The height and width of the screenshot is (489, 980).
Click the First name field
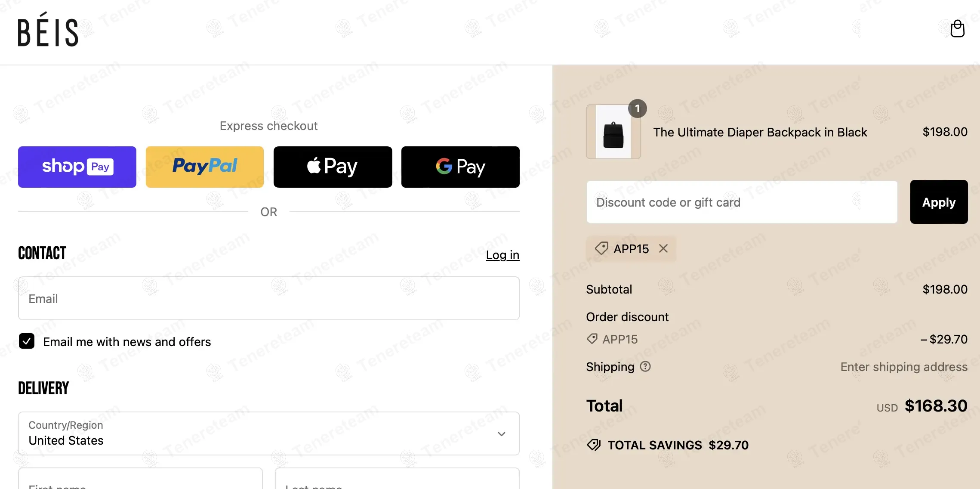click(x=140, y=479)
